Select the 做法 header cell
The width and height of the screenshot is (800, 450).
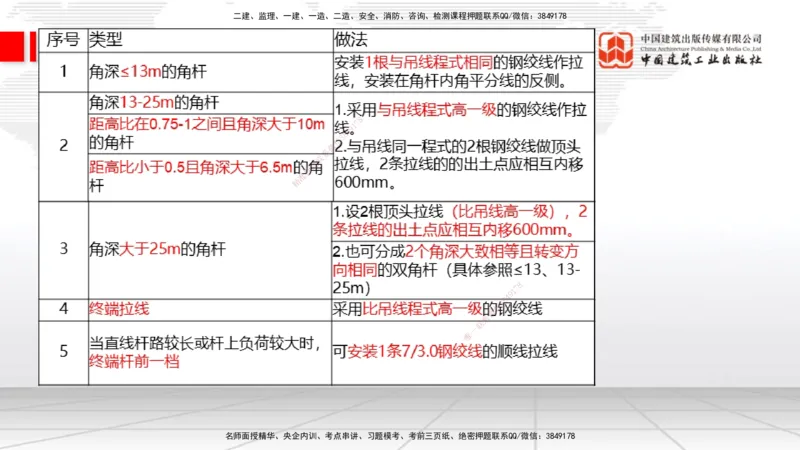pyautogui.click(x=463, y=40)
